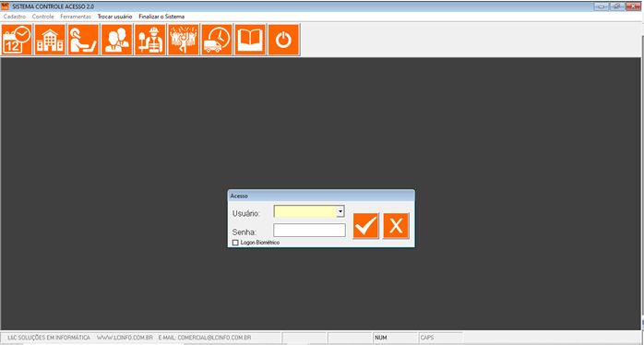Open the construction worker icon

pos(149,40)
